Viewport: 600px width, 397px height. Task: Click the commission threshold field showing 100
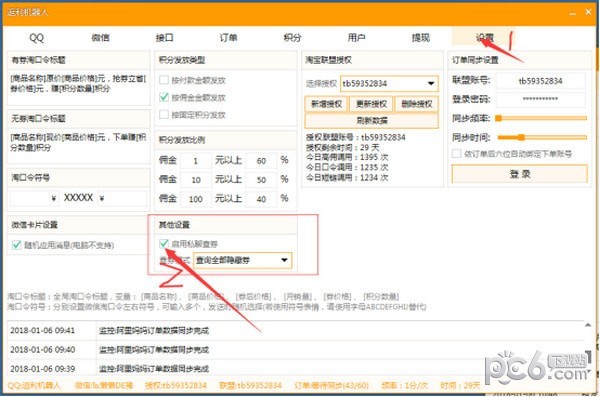pos(196,199)
